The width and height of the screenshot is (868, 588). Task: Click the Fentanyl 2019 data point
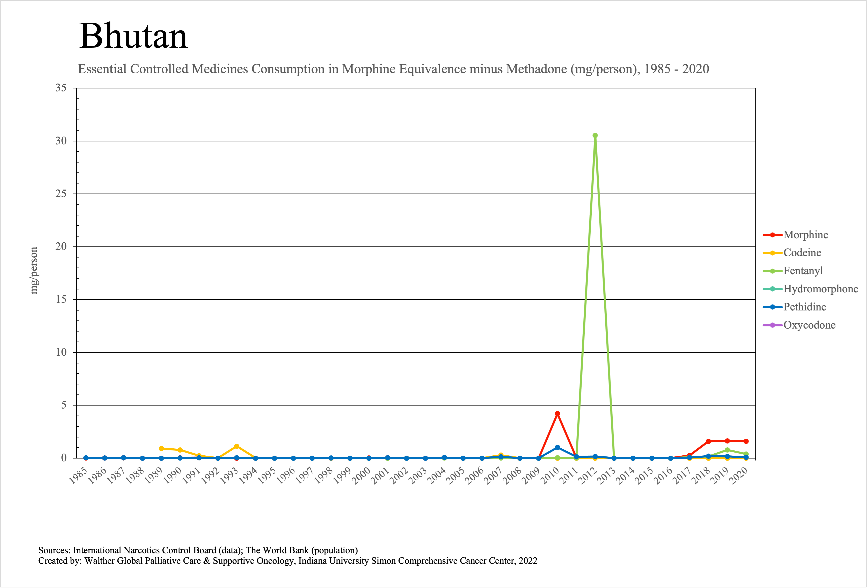(x=727, y=450)
